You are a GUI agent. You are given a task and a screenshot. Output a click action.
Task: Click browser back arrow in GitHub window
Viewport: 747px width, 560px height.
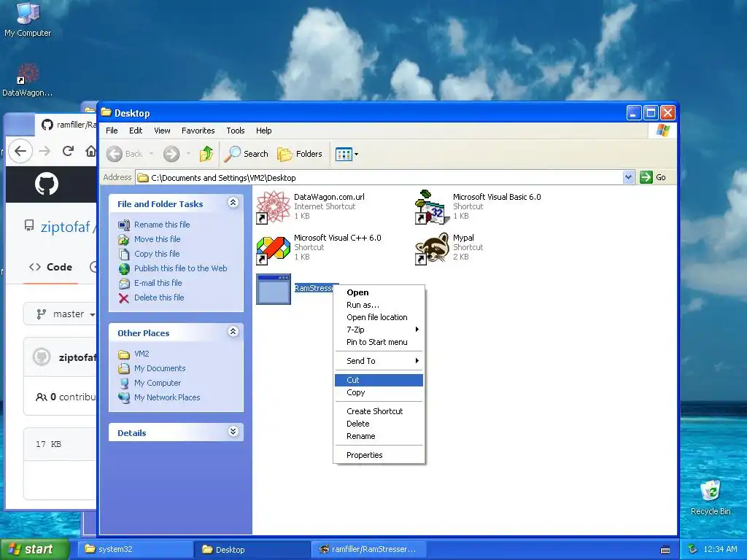20,152
